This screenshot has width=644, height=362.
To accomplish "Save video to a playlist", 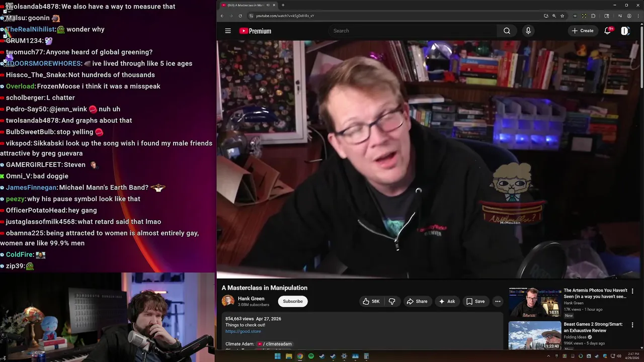I will pyautogui.click(x=475, y=301).
